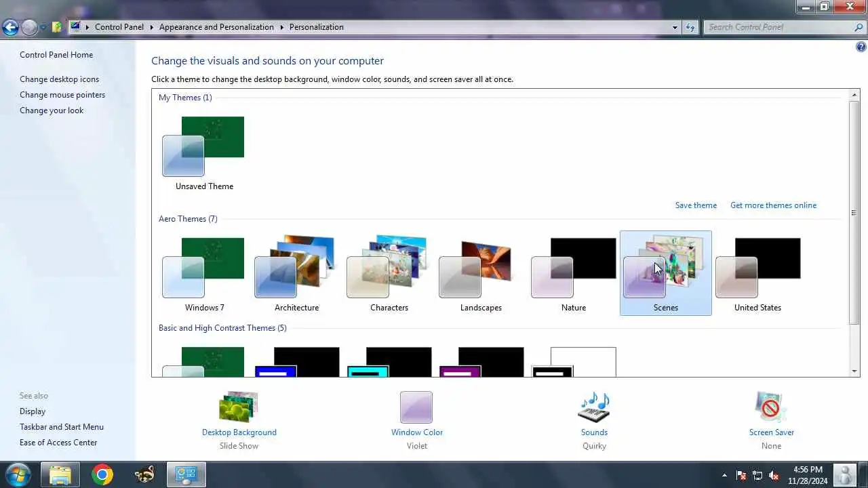Viewport: 868px width, 488px height.
Task: Open Desktop Background slide show icon
Action: (239, 407)
